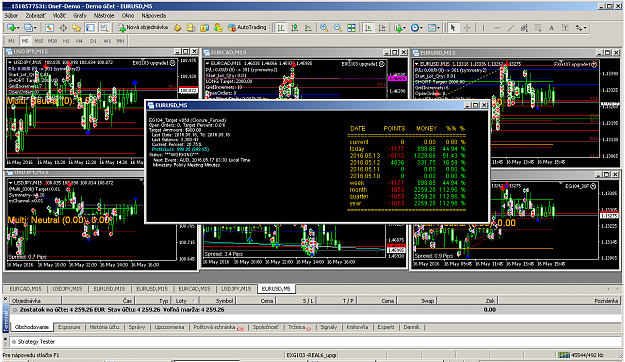Toggle Auto Scroll chart icon
Viewport: 625px width, 362px height.
(x=368, y=28)
